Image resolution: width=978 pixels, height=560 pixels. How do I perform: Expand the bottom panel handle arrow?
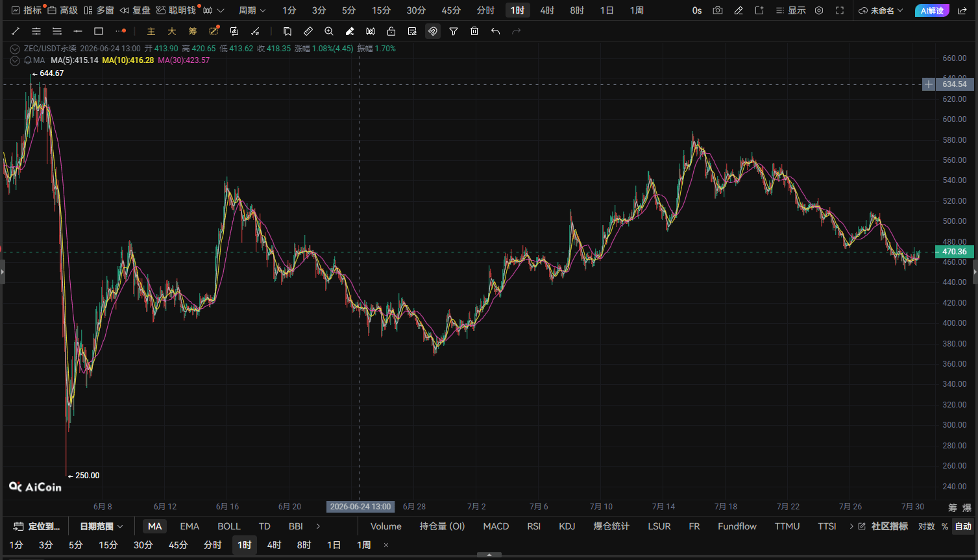click(x=489, y=555)
